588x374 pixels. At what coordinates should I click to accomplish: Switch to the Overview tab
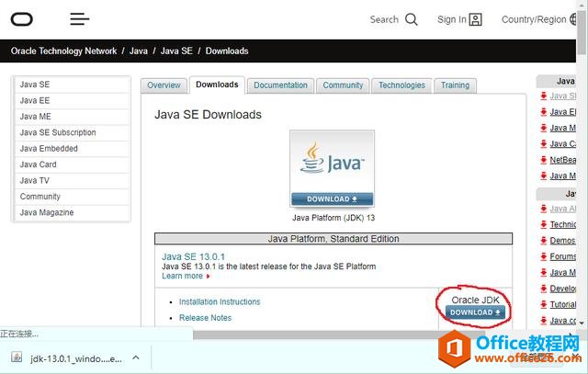tap(164, 85)
